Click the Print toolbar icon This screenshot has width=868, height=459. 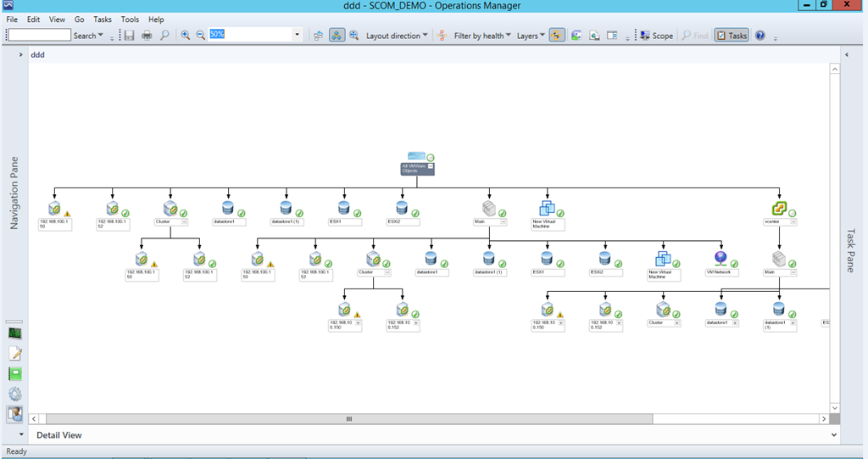147,36
